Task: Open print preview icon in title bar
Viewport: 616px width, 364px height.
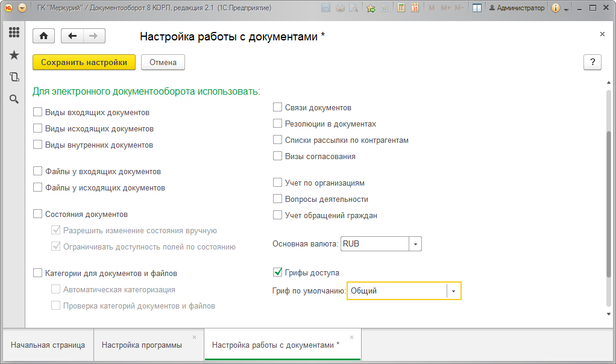Action: [x=354, y=8]
